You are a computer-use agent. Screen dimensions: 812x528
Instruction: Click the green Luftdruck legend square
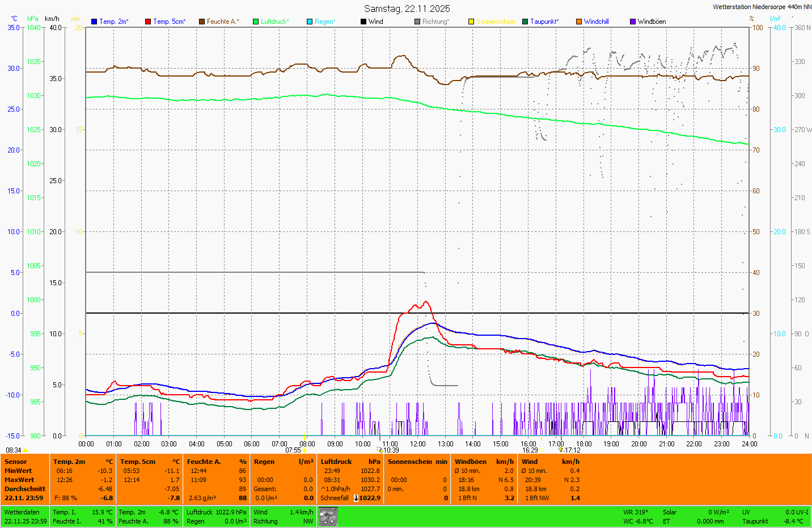coord(256,22)
